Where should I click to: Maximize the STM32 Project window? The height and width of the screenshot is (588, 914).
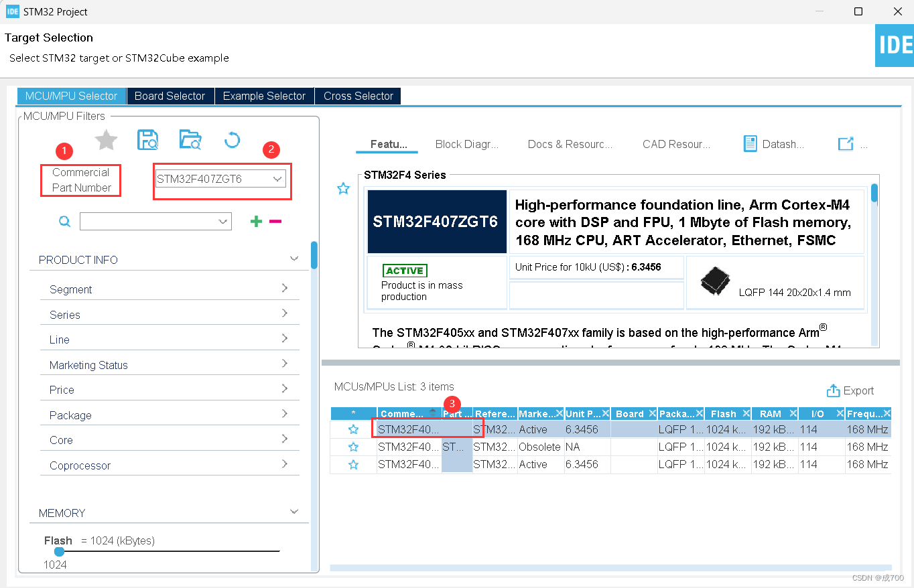pyautogui.click(x=858, y=11)
